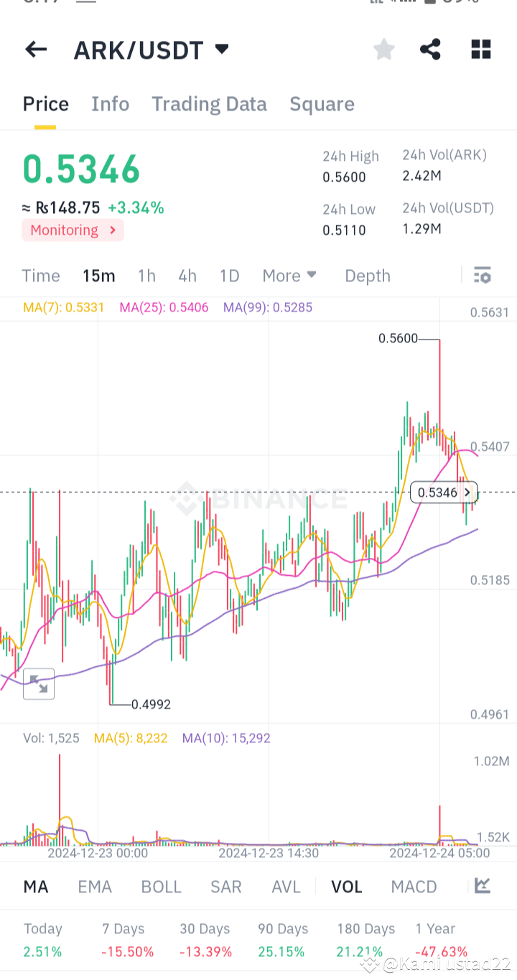Select the 15m candle interval

[x=98, y=275]
